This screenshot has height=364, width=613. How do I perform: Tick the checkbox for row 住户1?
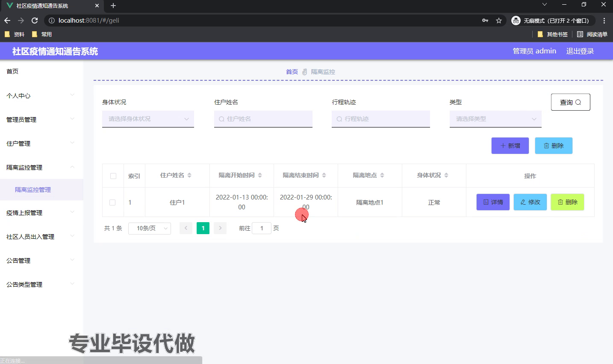112,203
